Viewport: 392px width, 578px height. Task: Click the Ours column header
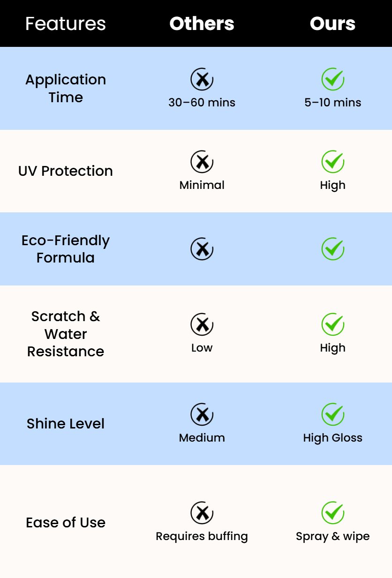(332, 23)
